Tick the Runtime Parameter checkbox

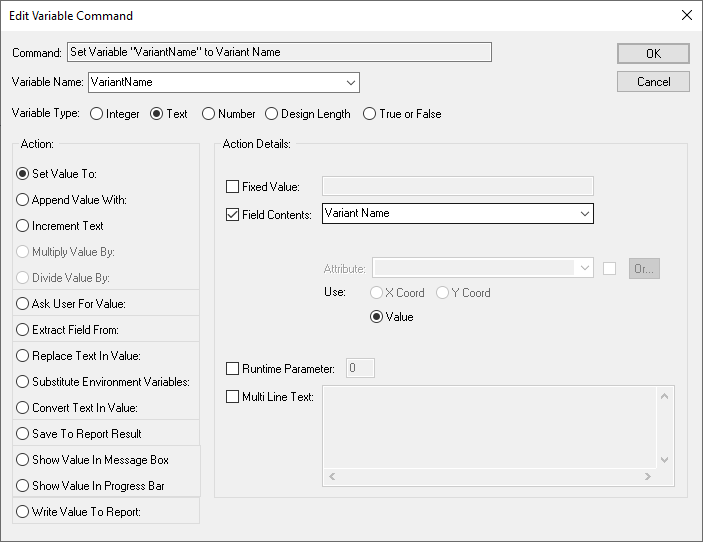click(x=233, y=369)
